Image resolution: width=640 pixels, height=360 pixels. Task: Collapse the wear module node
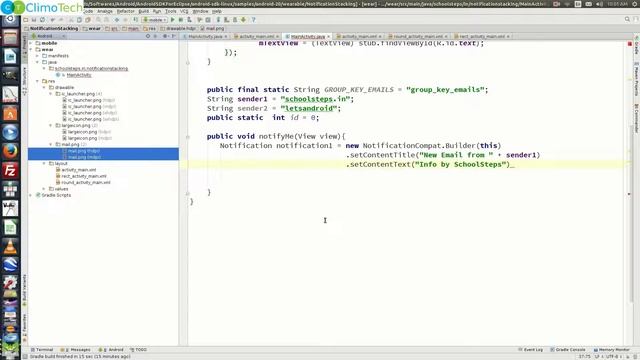click(31, 49)
